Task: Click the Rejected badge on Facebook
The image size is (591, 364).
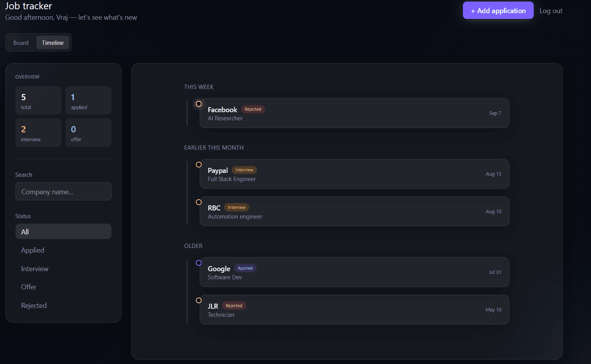Action: [253, 109]
